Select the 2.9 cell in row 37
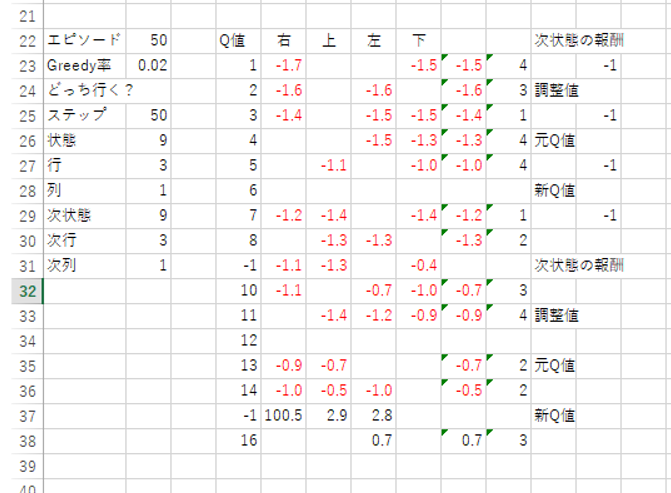 point(328,416)
